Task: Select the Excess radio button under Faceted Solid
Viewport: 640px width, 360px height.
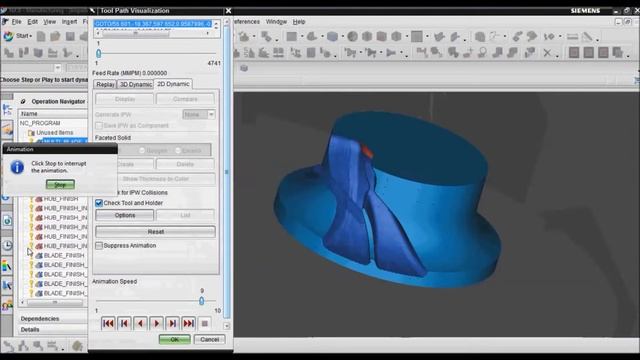Action: click(178, 151)
